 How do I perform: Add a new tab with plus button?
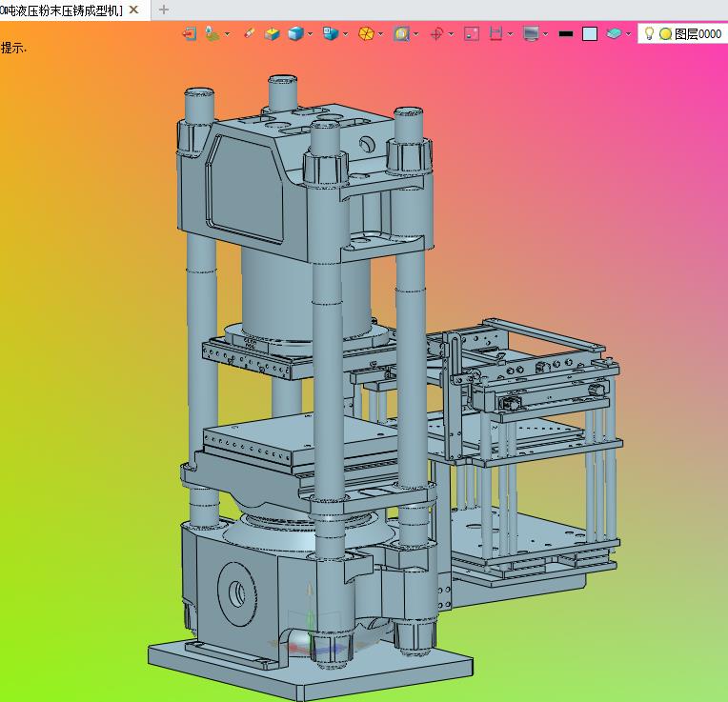click(164, 10)
